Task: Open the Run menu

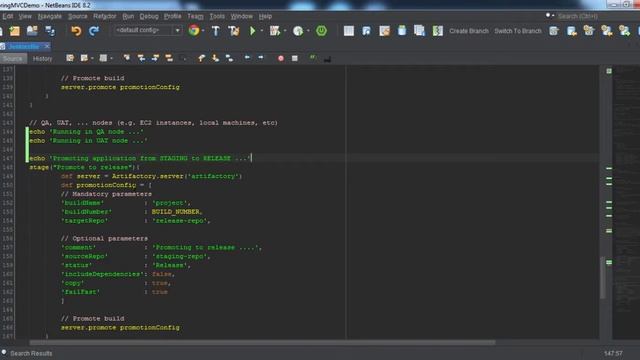Action: [x=128, y=16]
